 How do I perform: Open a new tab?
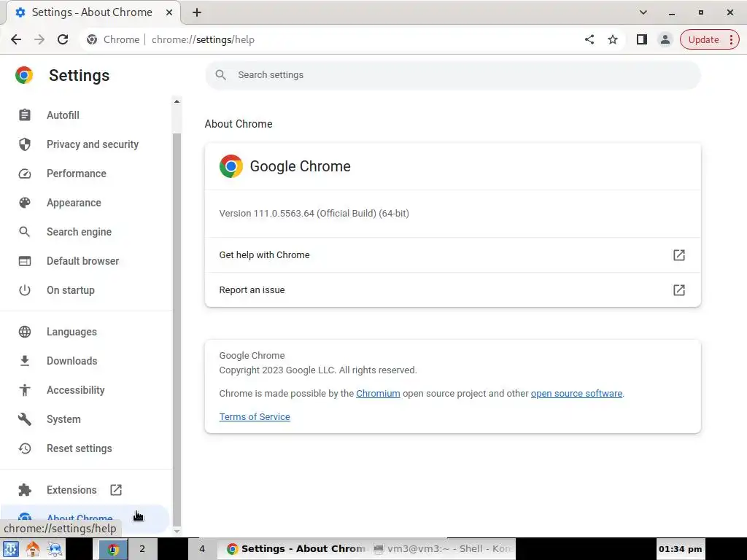point(197,12)
